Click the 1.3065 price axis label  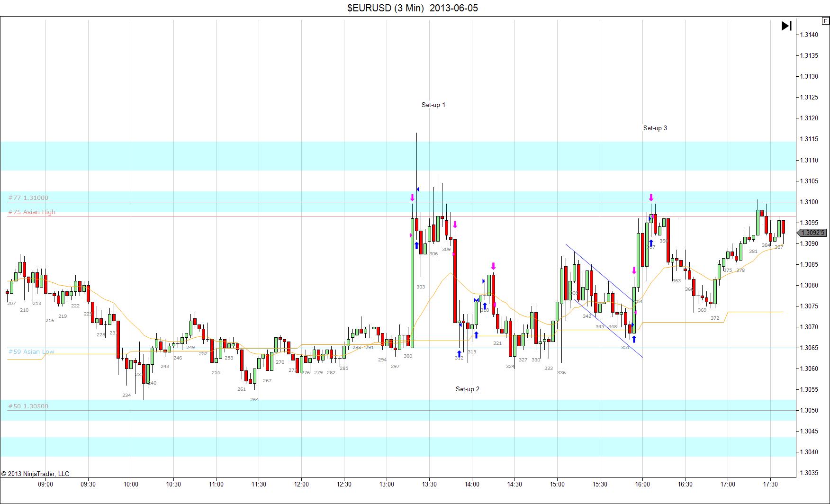809,348
